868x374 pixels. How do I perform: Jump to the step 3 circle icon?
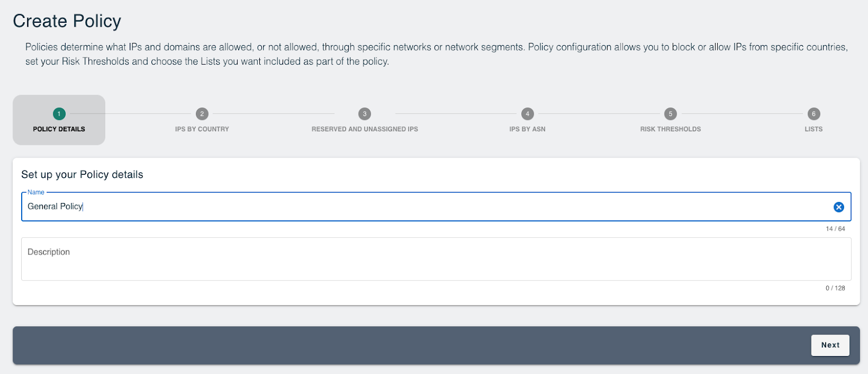pos(365,114)
